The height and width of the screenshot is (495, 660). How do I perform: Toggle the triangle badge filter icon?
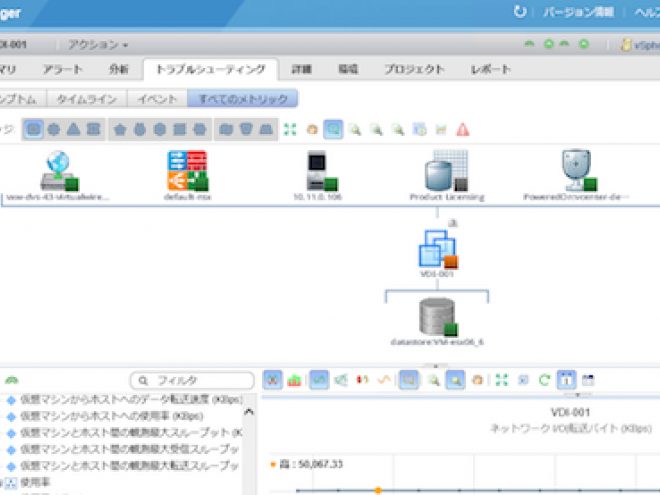coord(74,129)
